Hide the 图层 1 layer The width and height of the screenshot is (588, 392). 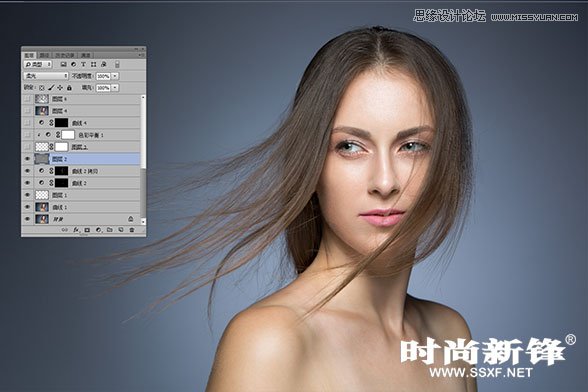[27, 195]
